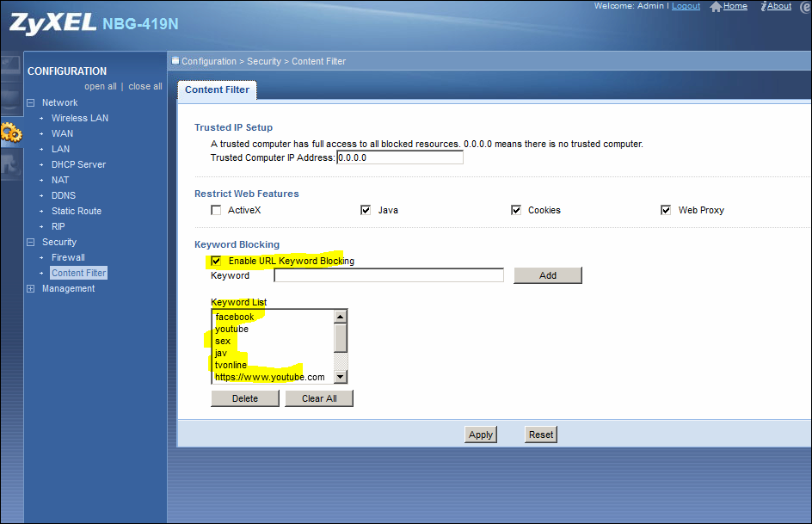Click the status monitor icon in sidebar

point(11,67)
